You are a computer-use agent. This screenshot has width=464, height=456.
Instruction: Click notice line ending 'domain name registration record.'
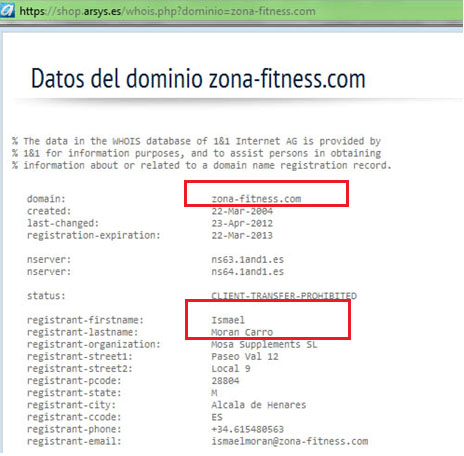click(202, 165)
